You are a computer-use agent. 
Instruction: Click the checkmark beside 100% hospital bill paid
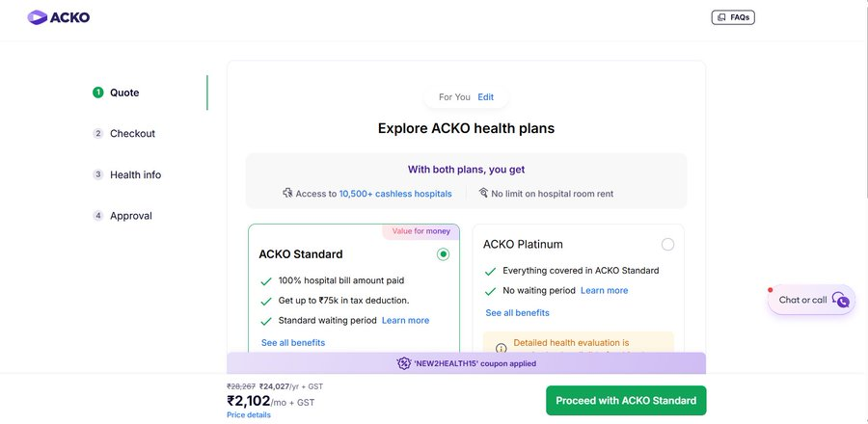[266, 281]
